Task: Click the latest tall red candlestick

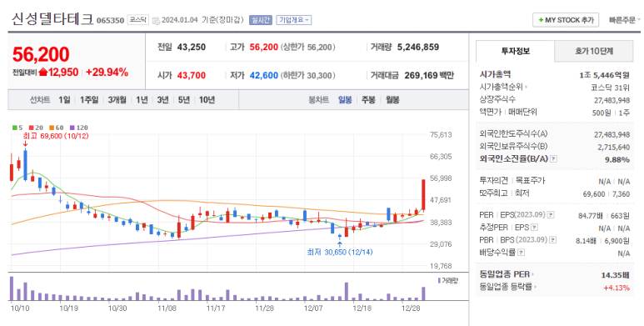Action: coord(423,195)
